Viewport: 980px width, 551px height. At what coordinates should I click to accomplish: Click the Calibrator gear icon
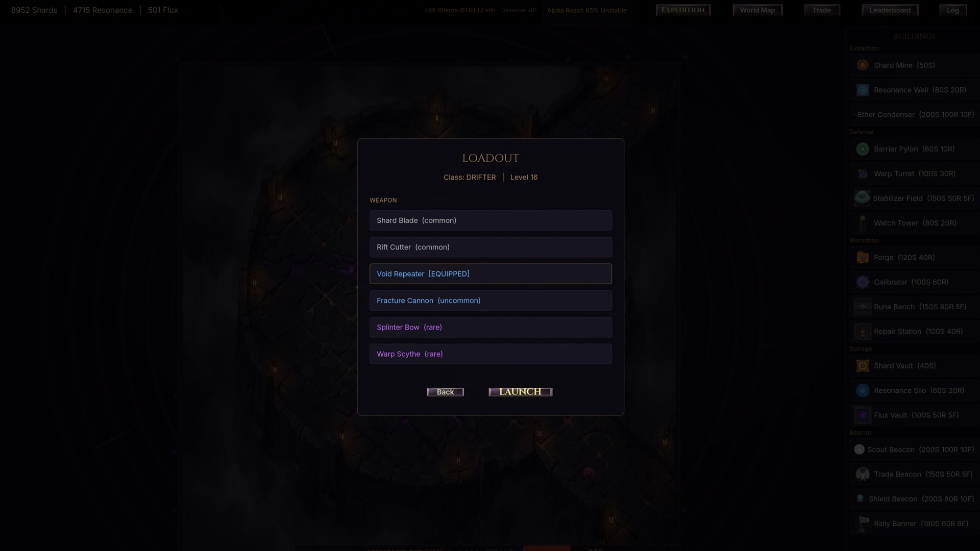click(863, 282)
